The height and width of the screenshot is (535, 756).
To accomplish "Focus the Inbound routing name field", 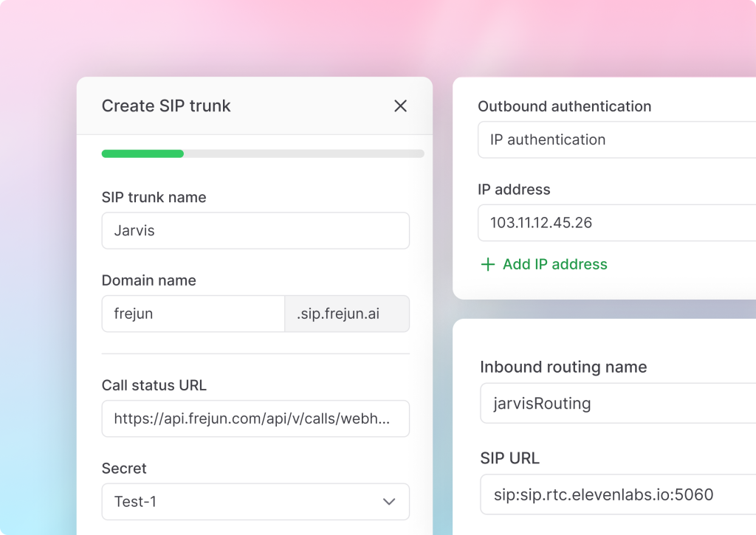I will click(x=617, y=404).
